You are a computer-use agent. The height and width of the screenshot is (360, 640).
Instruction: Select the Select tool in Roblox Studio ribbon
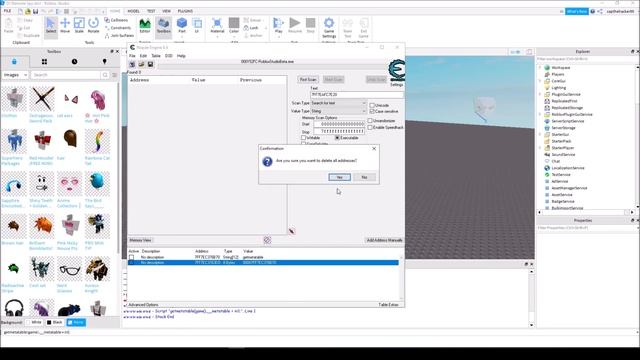pos(51,26)
